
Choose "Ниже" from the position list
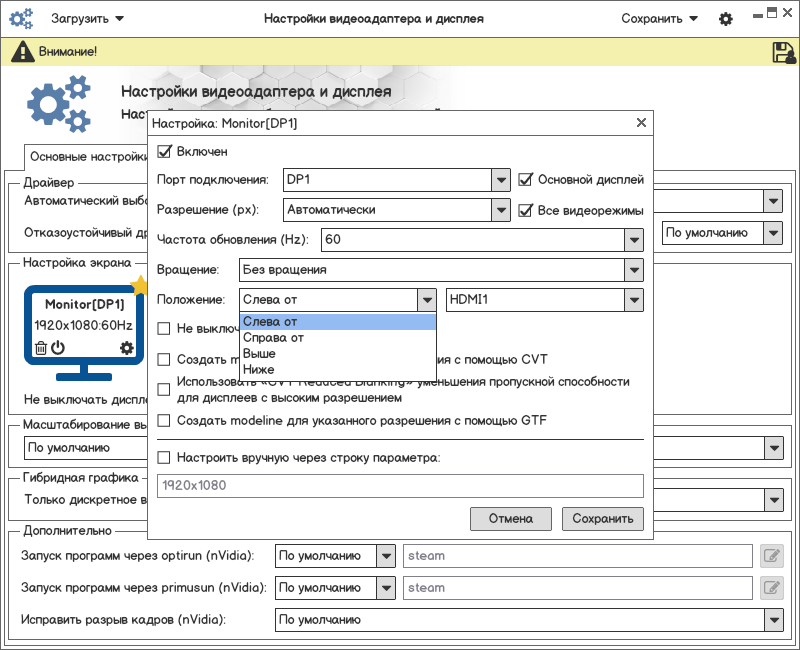(x=259, y=370)
